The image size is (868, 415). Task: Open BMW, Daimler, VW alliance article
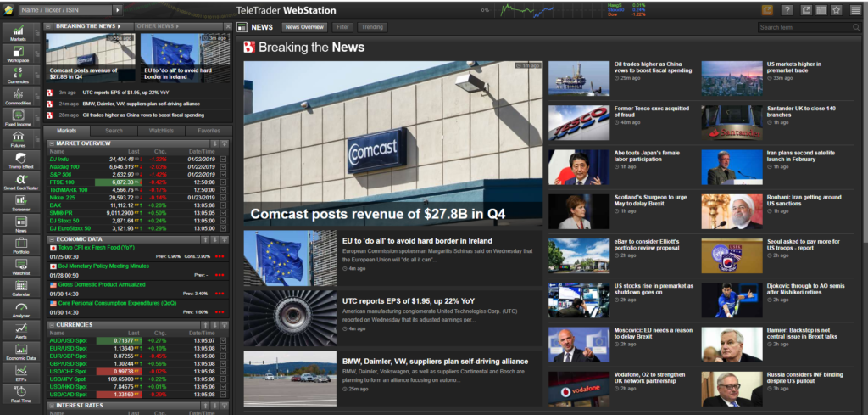[435, 362]
